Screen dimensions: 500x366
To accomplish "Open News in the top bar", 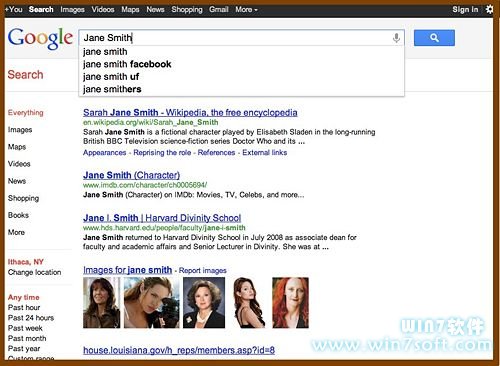I will (155, 9).
